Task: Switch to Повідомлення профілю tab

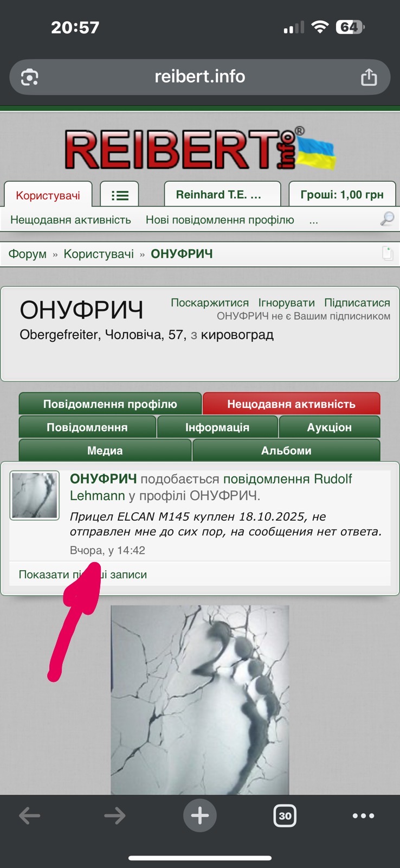Action: coord(110,404)
